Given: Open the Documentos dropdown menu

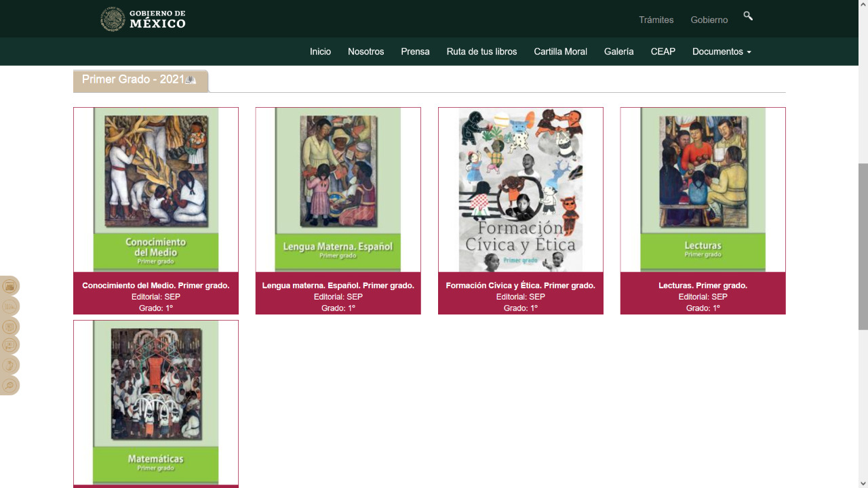Looking at the screenshot, I should pos(721,52).
